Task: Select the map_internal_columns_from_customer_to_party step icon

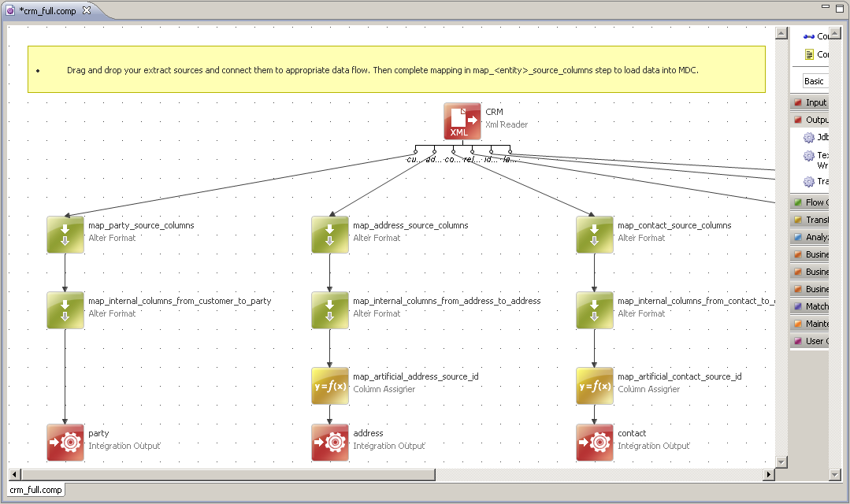Action: (x=65, y=310)
